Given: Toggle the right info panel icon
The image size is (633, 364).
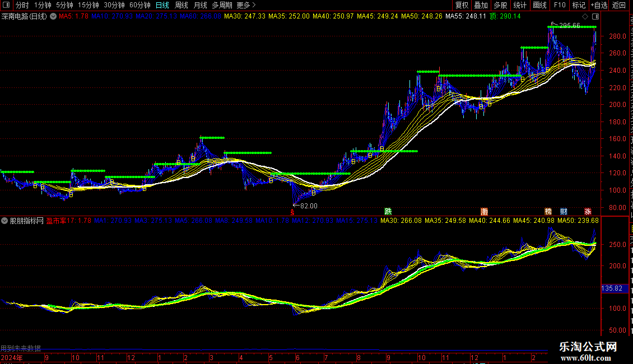Looking at the screenshot, I should [x=595, y=17].
